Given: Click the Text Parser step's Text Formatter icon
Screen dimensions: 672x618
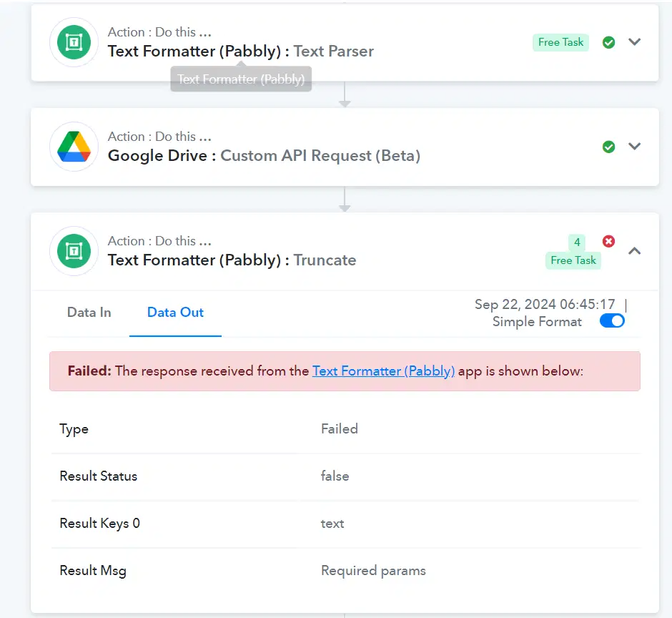Looking at the screenshot, I should pyautogui.click(x=74, y=42).
